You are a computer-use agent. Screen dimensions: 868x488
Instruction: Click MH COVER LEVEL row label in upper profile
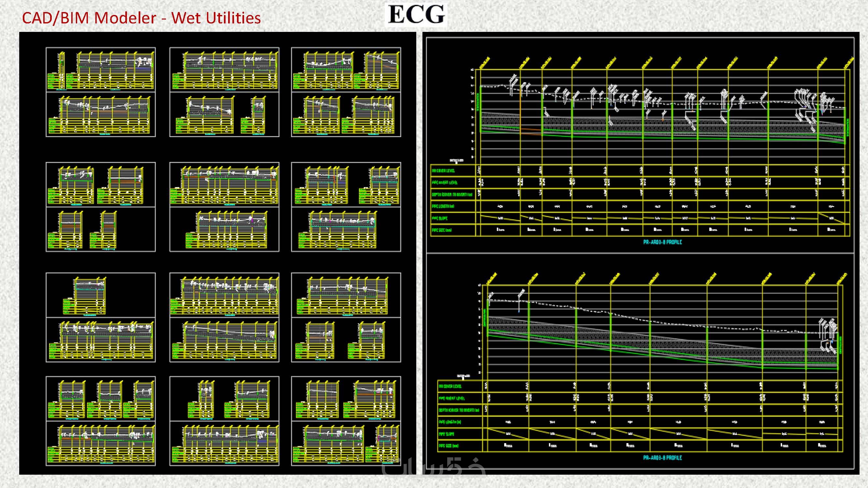pos(443,171)
